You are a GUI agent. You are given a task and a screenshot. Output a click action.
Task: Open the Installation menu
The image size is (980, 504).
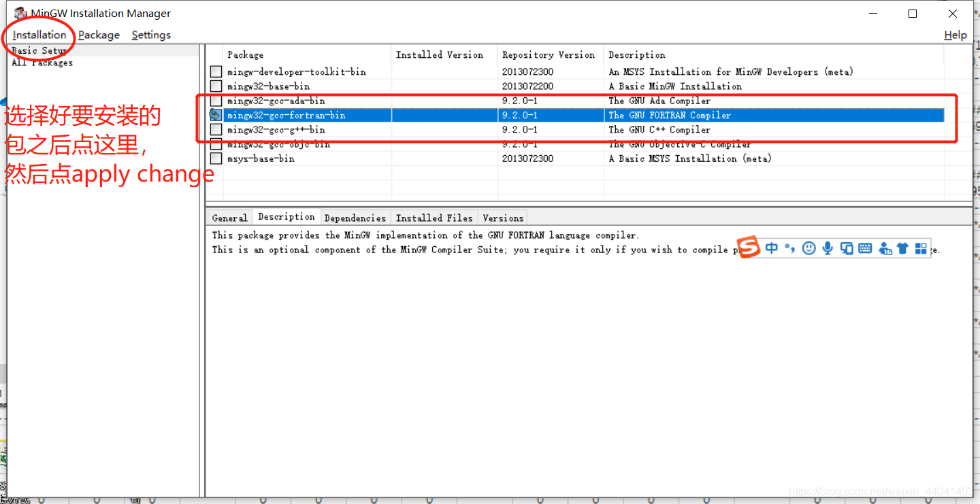pyautogui.click(x=39, y=35)
